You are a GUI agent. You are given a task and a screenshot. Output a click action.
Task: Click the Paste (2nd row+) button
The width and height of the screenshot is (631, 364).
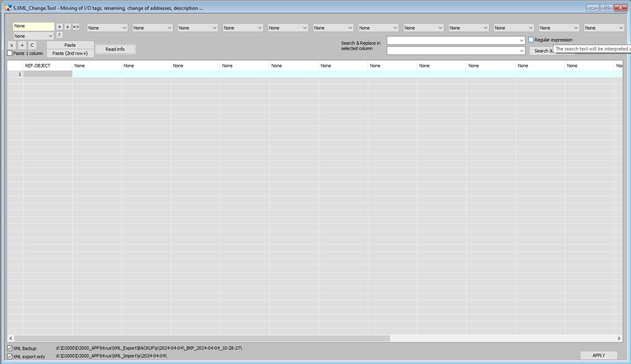coord(70,53)
